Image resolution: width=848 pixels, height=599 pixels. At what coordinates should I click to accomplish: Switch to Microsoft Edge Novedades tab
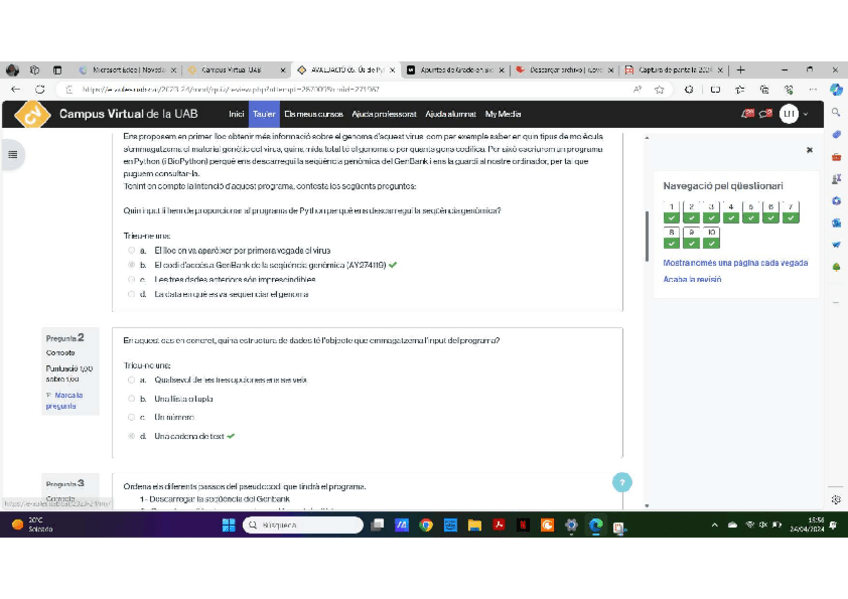coord(128,70)
